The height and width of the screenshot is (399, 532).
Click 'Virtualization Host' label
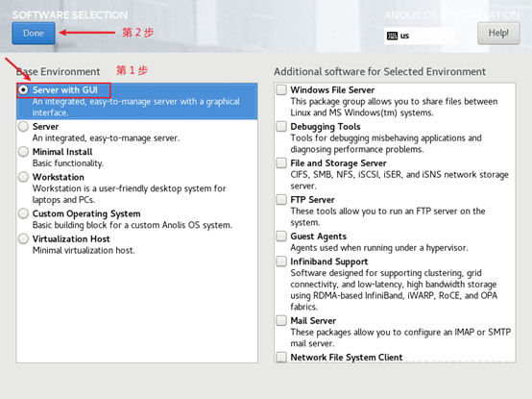(x=71, y=238)
